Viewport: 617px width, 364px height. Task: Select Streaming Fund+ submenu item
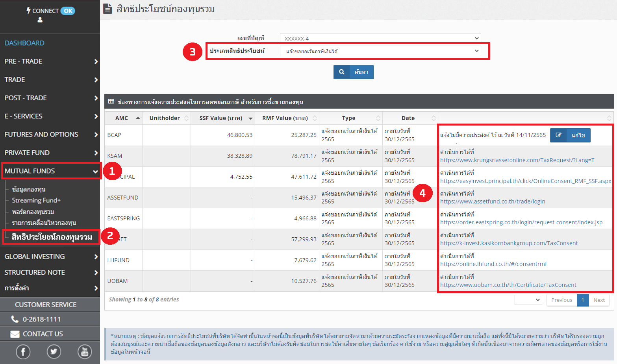click(x=36, y=200)
